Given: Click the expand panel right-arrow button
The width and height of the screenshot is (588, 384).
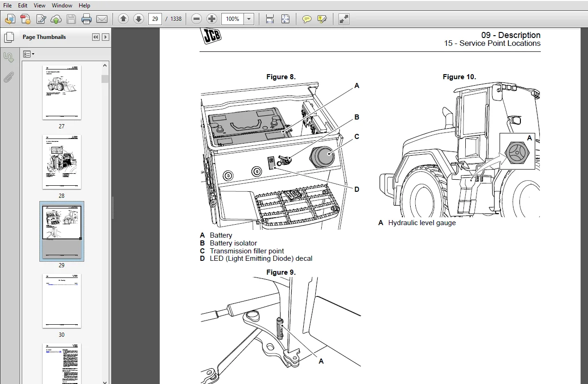Looking at the screenshot, I should coord(106,37).
